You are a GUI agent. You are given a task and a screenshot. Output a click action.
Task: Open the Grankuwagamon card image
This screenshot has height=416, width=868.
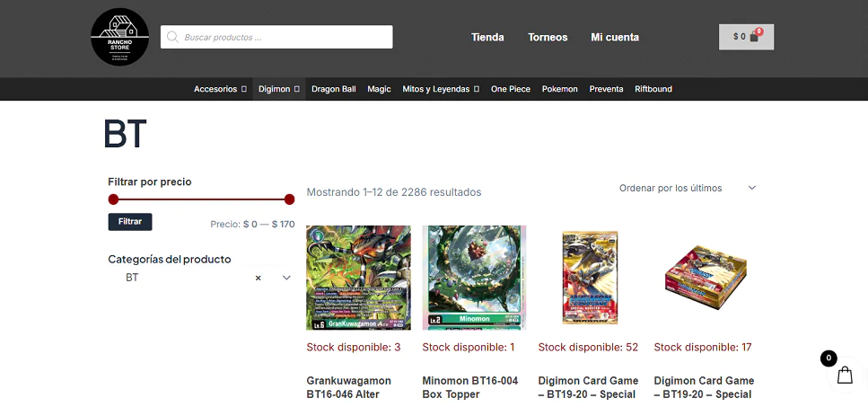[358, 278]
